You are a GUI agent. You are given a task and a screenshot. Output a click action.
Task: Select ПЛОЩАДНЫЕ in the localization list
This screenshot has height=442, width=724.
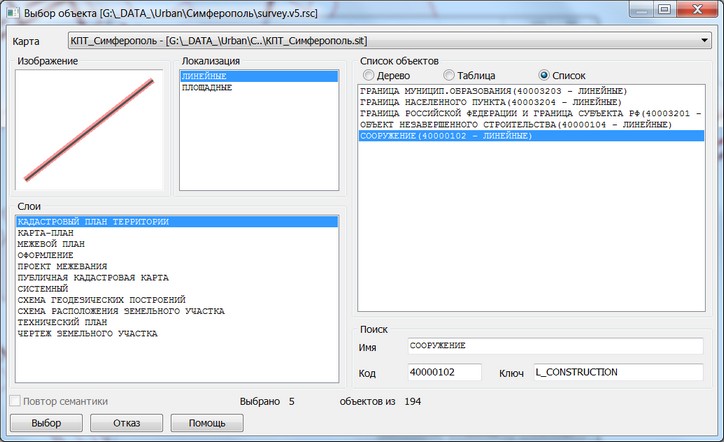[x=207, y=88]
